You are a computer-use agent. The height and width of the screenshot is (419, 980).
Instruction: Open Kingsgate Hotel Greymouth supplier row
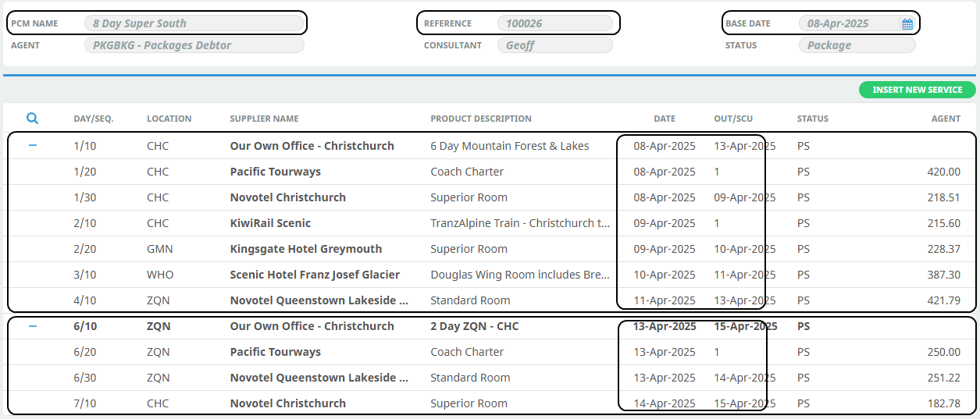click(305, 249)
